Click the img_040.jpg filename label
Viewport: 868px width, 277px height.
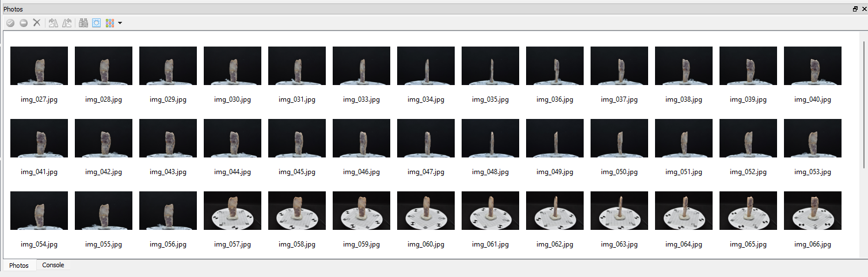813,99
